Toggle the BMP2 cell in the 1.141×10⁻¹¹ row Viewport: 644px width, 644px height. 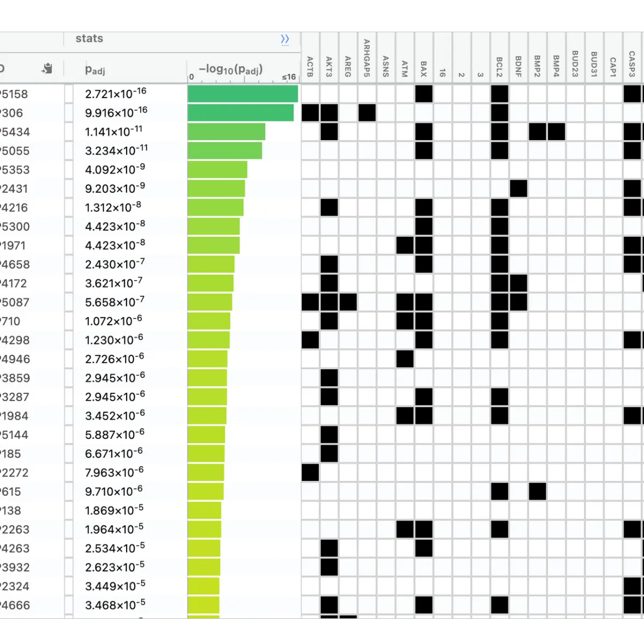[x=536, y=131]
